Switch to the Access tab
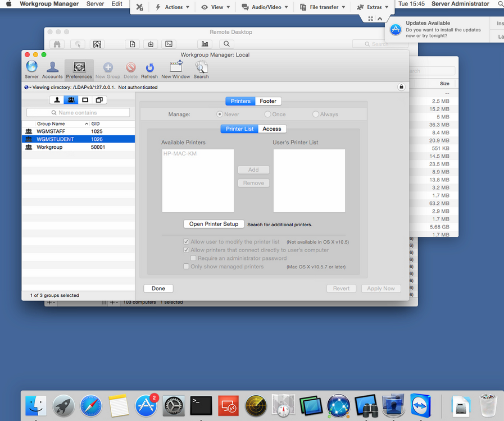The height and width of the screenshot is (421, 504). tap(272, 129)
